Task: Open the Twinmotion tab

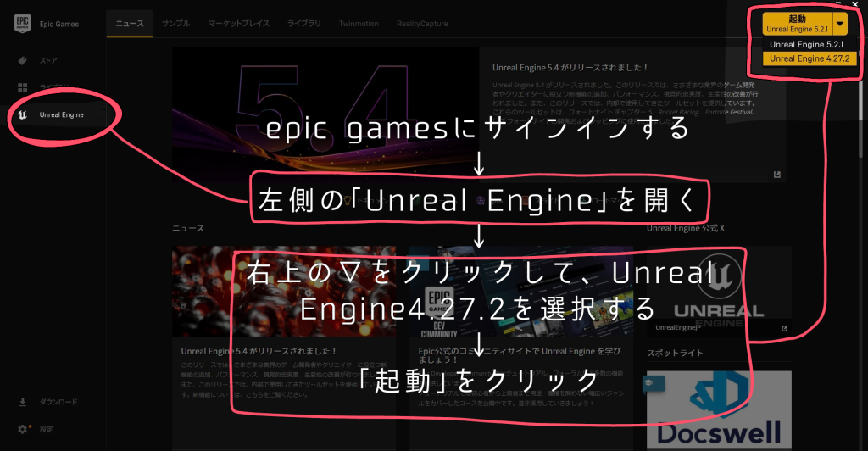Action: pos(359,23)
